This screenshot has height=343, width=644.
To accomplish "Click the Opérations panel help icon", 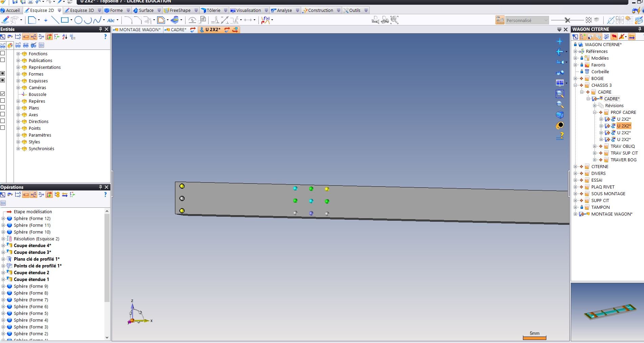I will pyautogui.click(x=105, y=195).
